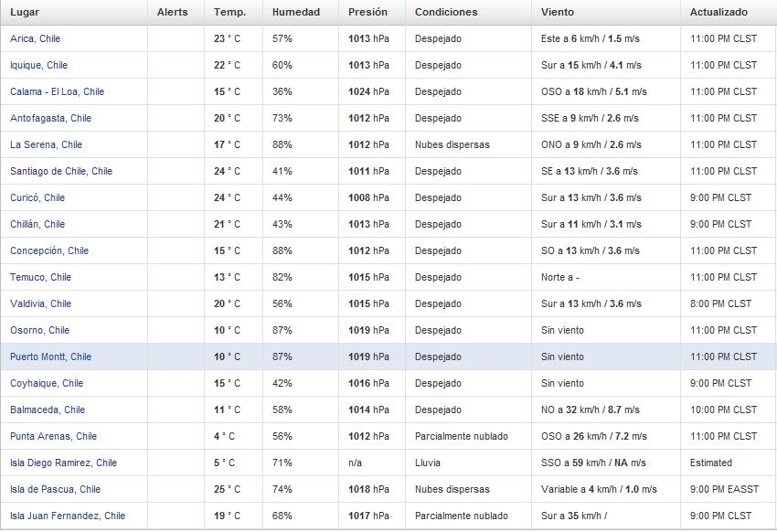777x532 pixels.
Task: Open Curicó, Chile link
Action: pos(37,197)
